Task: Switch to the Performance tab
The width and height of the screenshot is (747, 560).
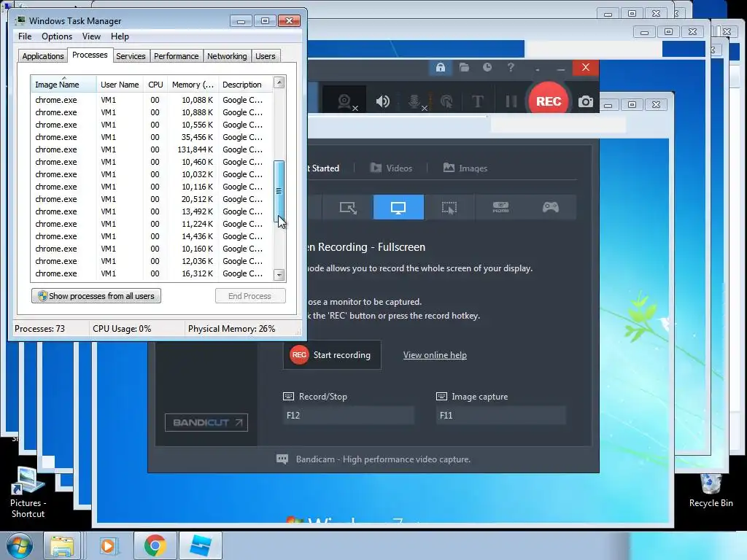Action: (176, 56)
